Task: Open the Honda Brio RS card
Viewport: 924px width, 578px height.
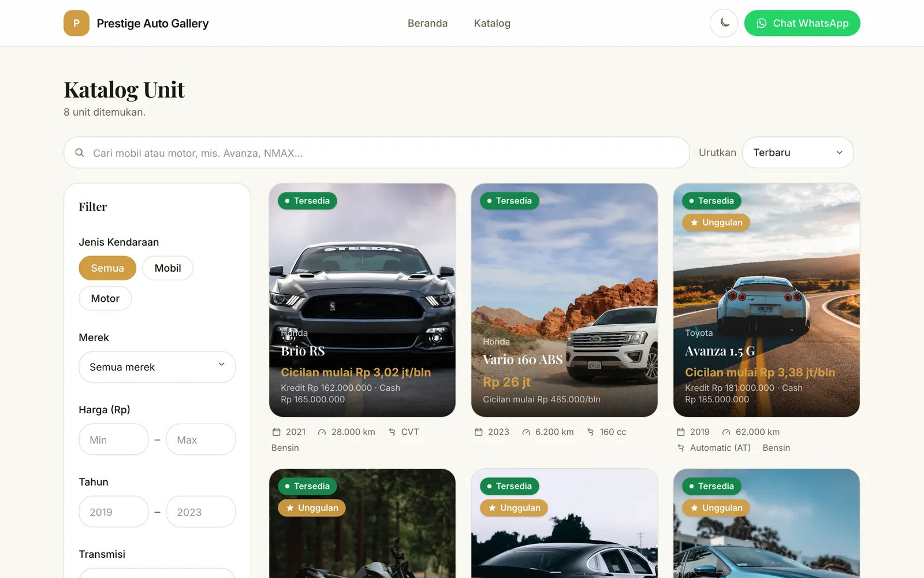Action: pyautogui.click(x=362, y=300)
